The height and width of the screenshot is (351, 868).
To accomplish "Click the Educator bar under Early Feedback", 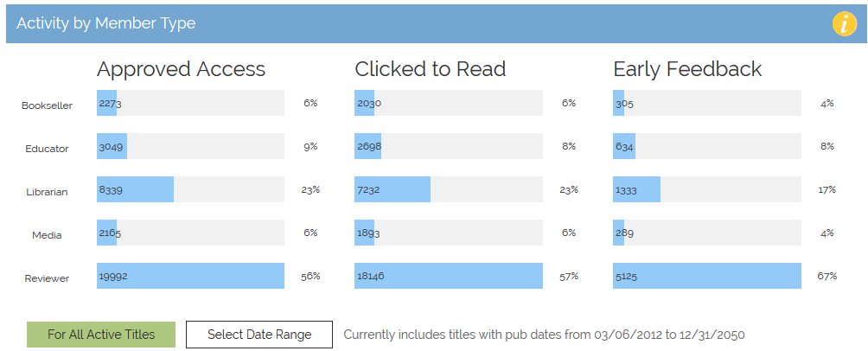I will (x=624, y=146).
